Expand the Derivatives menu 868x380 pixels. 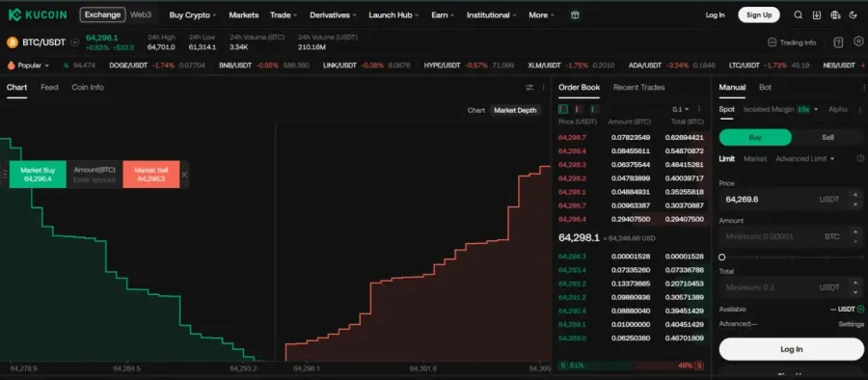(333, 15)
